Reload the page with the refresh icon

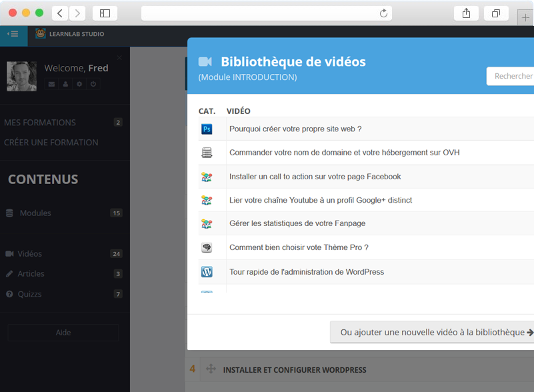click(383, 13)
